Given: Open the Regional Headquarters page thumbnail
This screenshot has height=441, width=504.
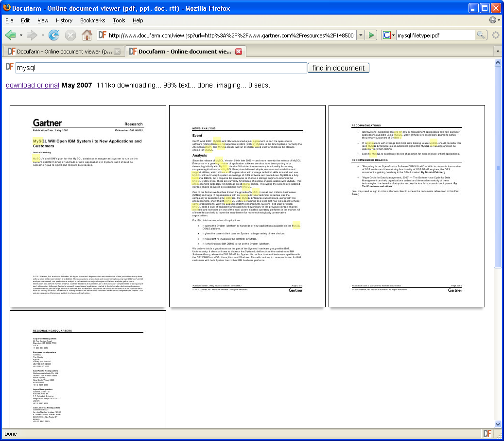Looking at the screenshot, I should (88, 369).
